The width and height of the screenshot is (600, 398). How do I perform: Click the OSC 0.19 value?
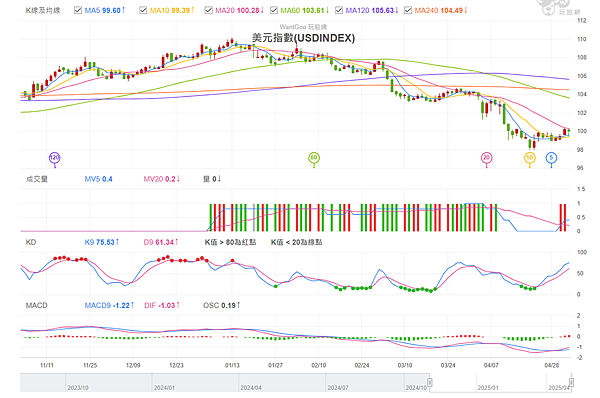pyautogui.click(x=222, y=305)
